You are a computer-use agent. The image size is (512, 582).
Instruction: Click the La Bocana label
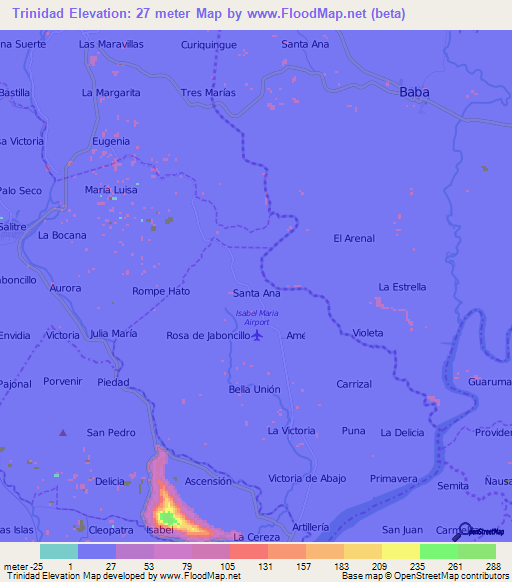(x=62, y=235)
